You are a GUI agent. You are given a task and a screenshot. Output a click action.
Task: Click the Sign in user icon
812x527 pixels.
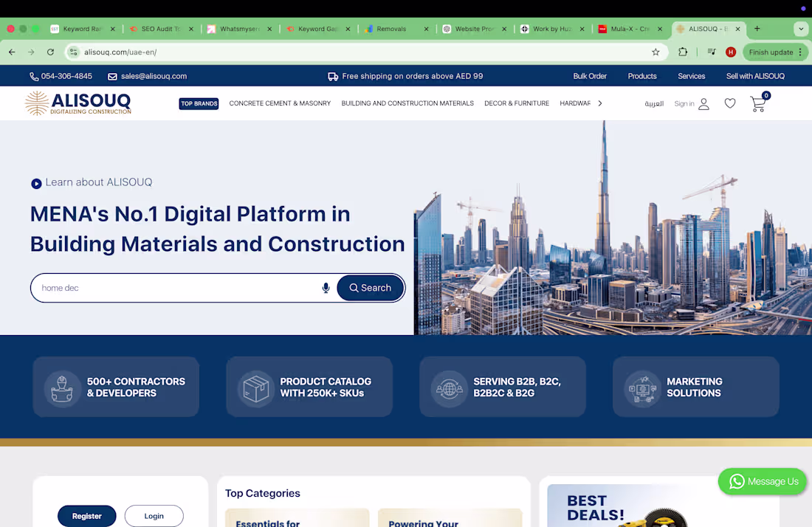point(703,103)
